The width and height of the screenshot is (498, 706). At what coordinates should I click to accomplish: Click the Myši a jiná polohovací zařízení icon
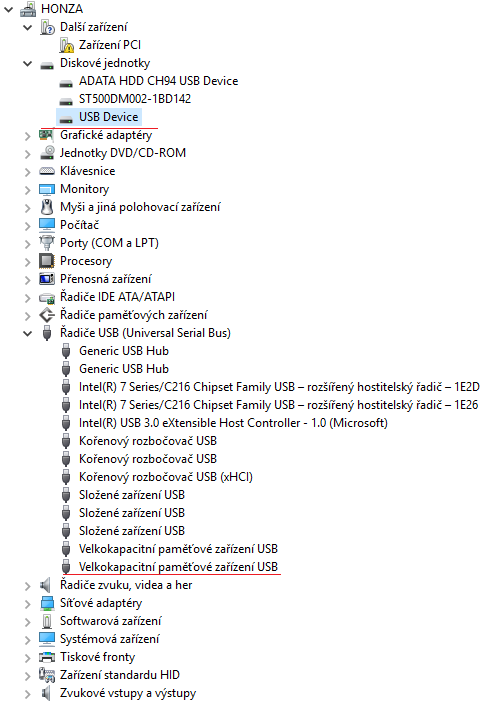tap(47, 207)
